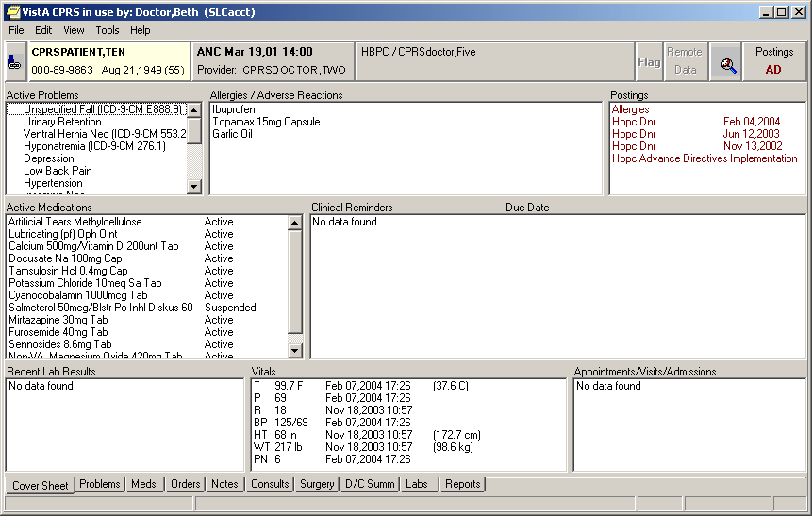
Task: Open the View menu
Action: pos(74,30)
